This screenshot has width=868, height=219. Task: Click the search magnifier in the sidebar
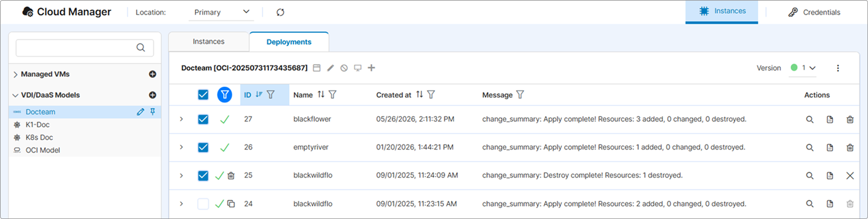pos(141,47)
